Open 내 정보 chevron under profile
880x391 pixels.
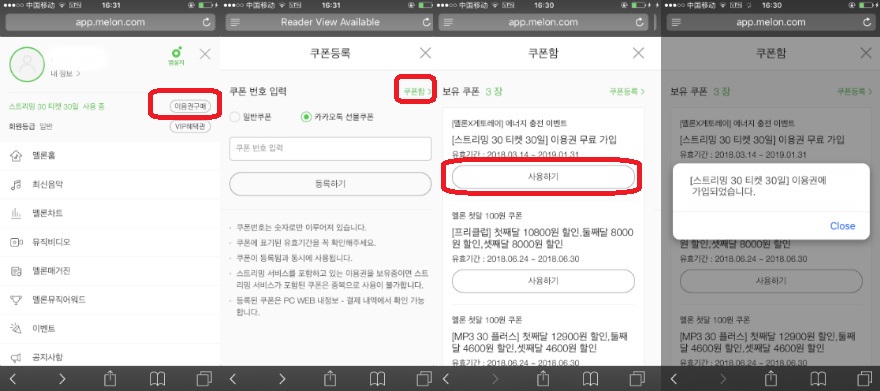point(66,73)
